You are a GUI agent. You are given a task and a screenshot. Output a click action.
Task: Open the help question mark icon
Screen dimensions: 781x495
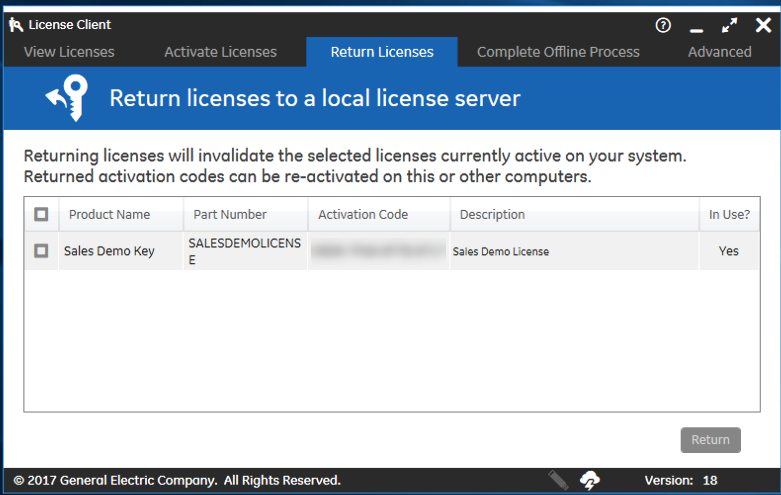coord(663,25)
